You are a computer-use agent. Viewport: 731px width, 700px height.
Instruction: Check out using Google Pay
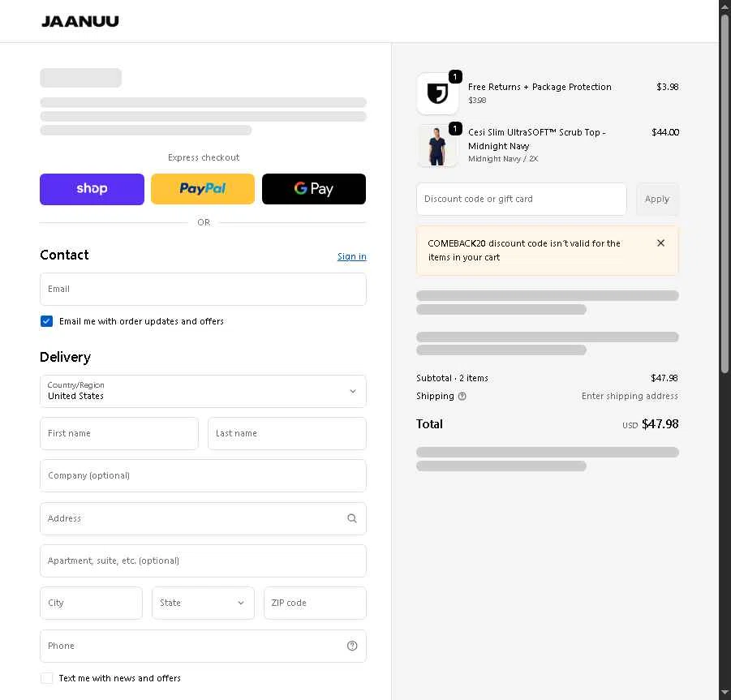pyautogui.click(x=314, y=189)
